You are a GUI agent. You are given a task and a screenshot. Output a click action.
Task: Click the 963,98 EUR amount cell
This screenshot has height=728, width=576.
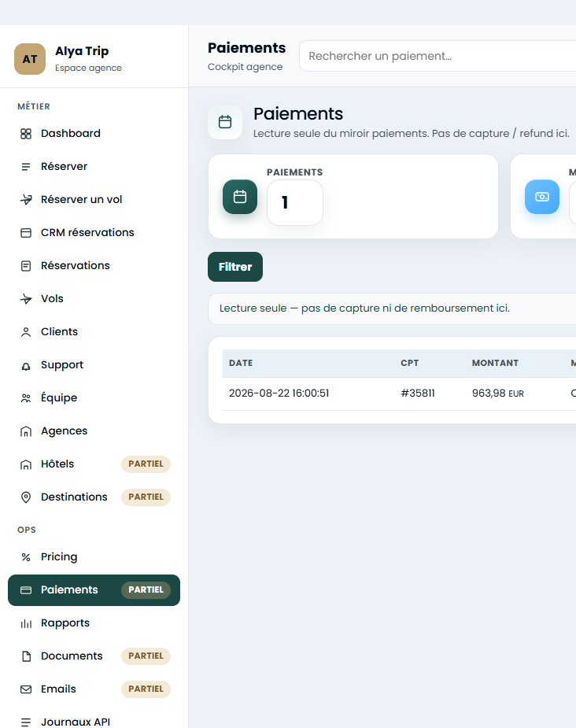pyautogui.click(x=498, y=394)
